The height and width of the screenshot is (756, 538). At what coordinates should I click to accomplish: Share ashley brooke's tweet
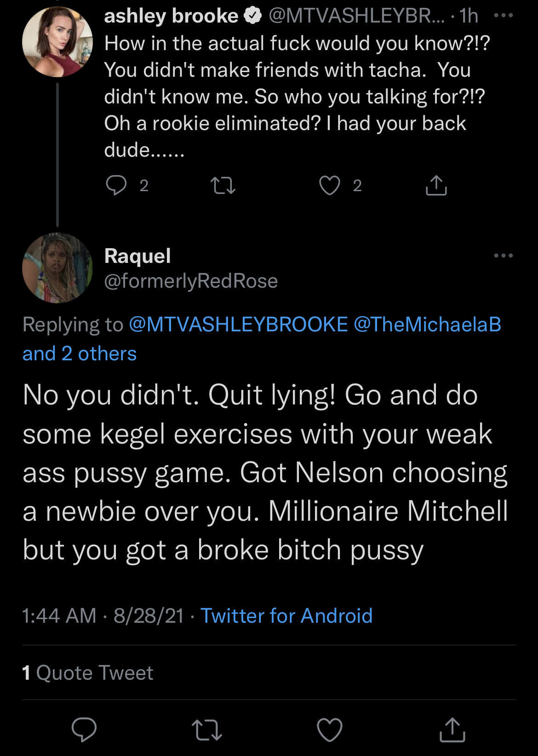coord(436,185)
